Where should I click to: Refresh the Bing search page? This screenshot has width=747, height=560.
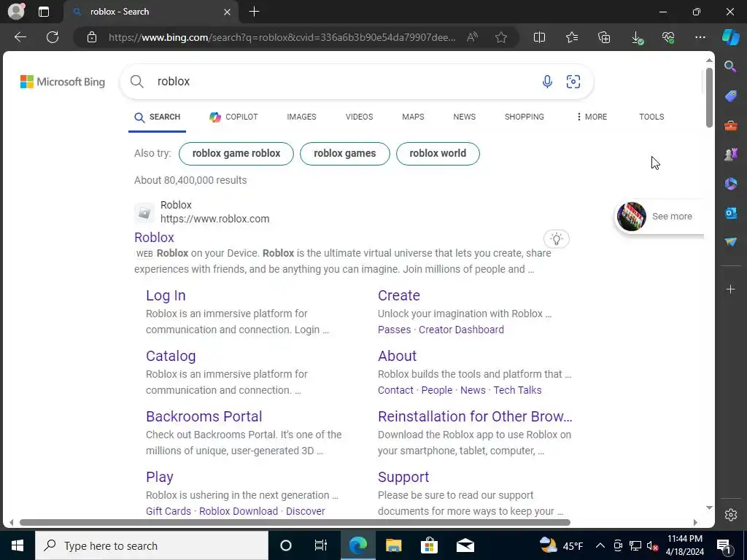pos(53,37)
